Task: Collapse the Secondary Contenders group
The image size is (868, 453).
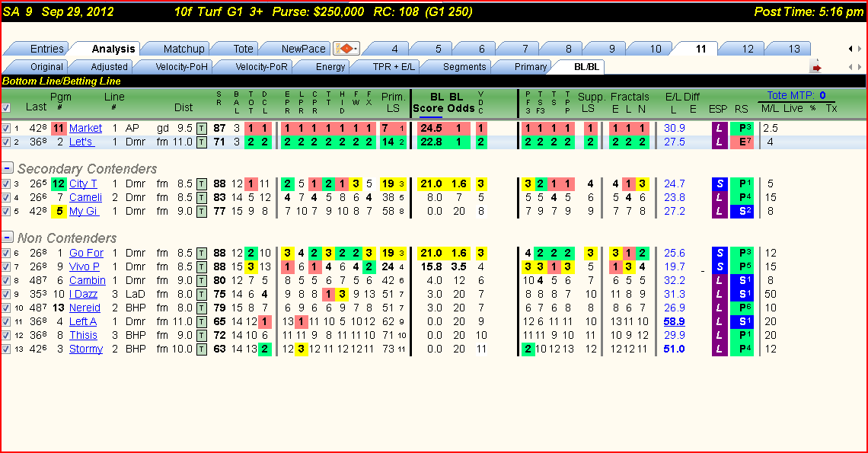Action: tap(7, 167)
